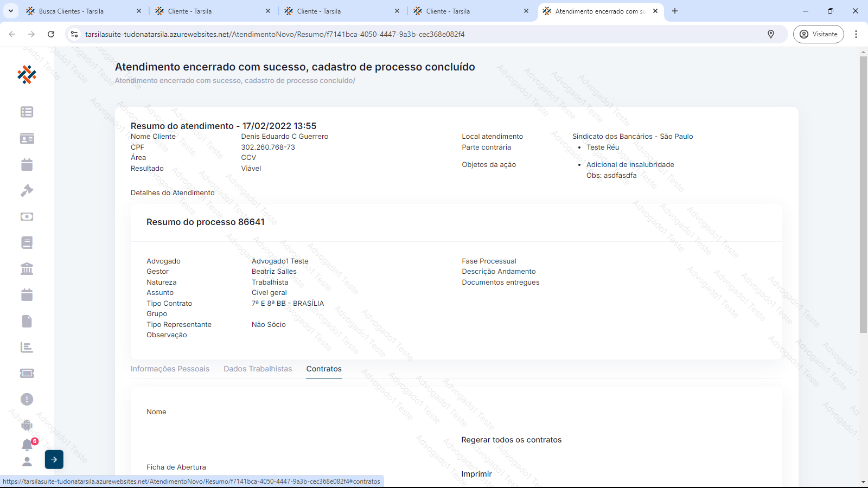Expand the sidebar with arrow button
868x488 pixels.
click(54, 459)
